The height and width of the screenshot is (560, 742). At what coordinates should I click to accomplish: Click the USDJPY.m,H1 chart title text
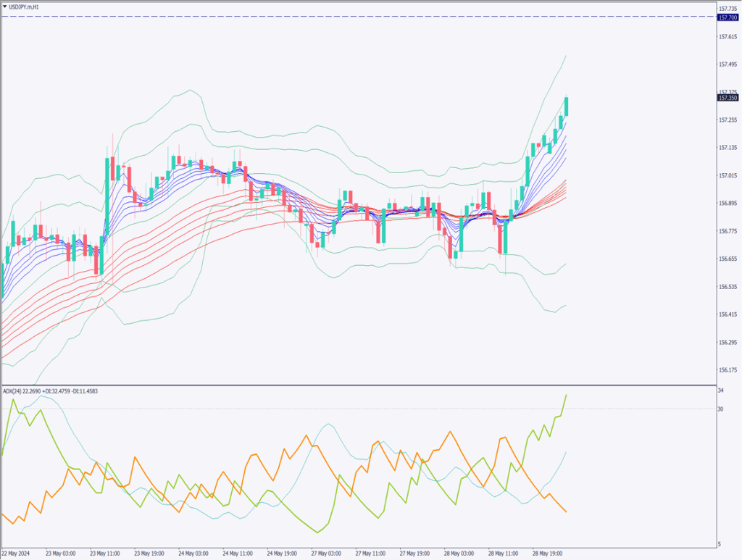click(x=25, y=6)
